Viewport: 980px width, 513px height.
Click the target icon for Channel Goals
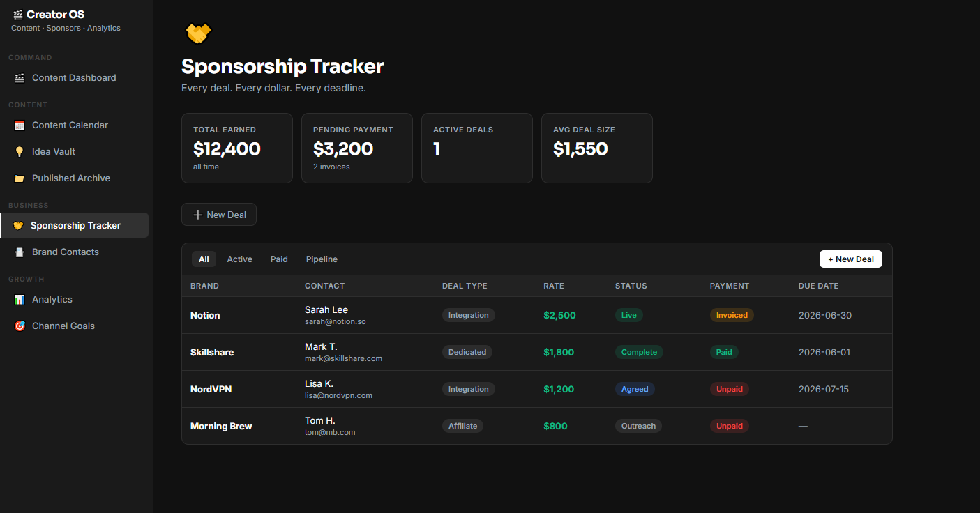pyautogui.click(x=20, y=326)
